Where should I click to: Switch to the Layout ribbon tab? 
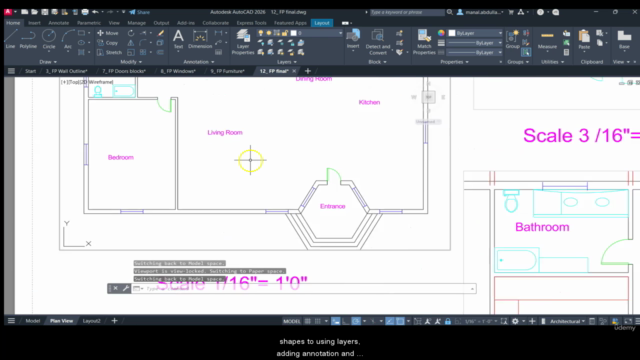tap(322, 23)
